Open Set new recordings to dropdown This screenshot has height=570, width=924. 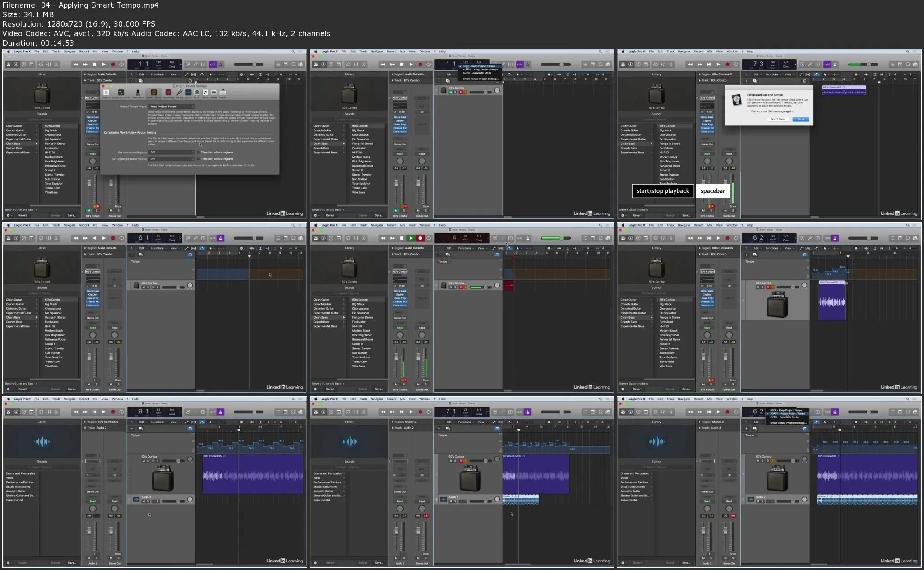pos(171,152)
